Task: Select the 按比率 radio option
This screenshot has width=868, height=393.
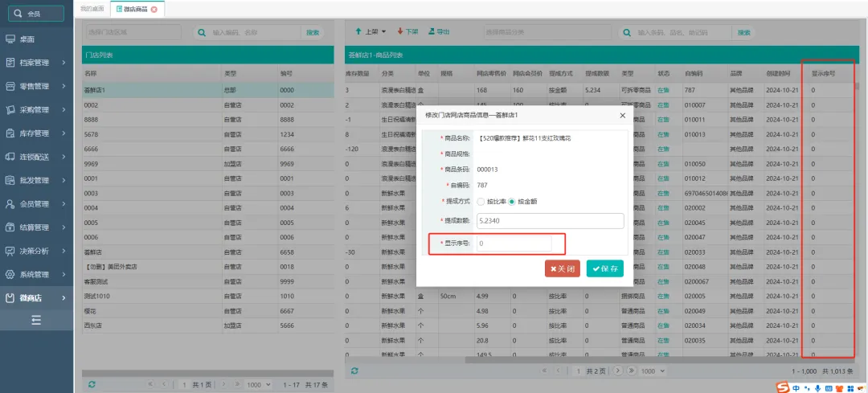Action: point(481,201)
